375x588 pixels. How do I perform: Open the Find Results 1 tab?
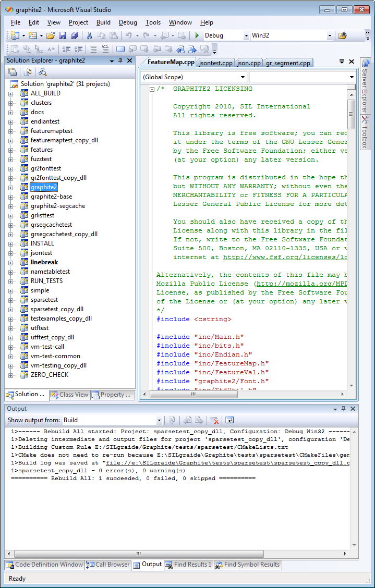[188, 565]
